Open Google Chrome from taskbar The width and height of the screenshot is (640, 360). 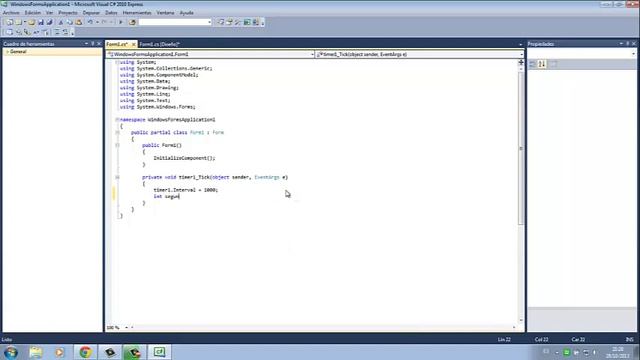tap(85, 352)
